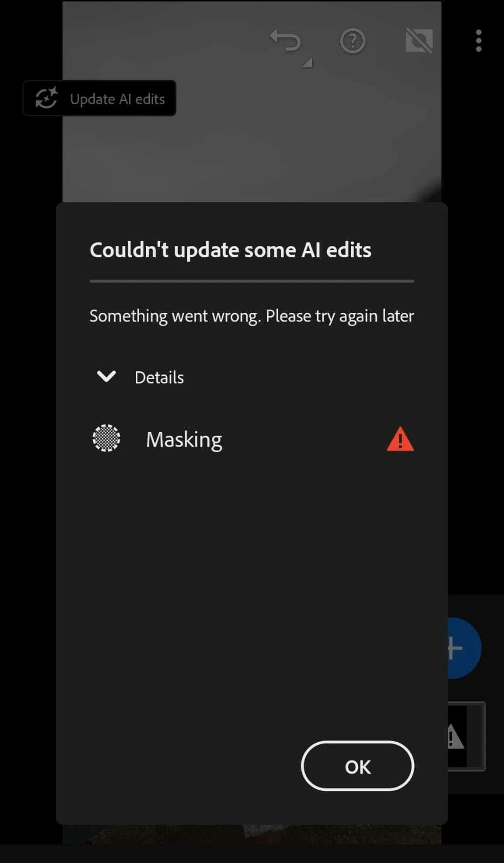Collapse Details using the chevron arrow
This screenshot has height=863, width=504.
click(x=106, y=376)
